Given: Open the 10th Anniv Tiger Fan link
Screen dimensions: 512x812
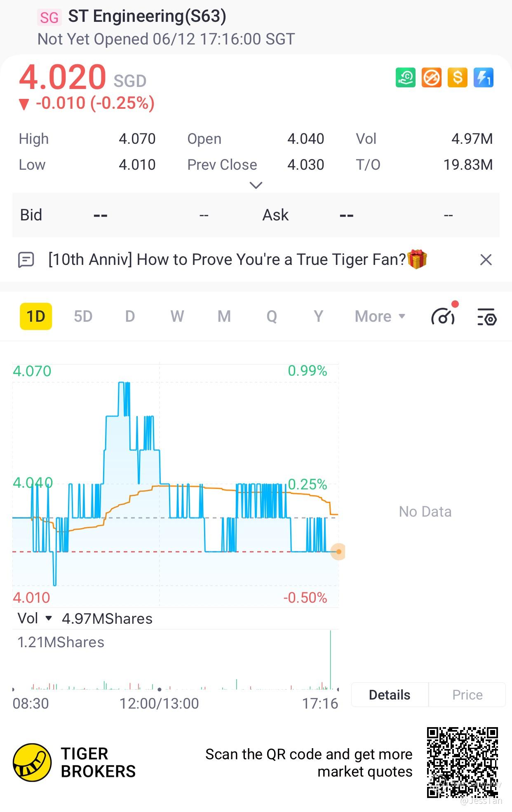Looking at the screenshot, I should [x=227, y=260].
